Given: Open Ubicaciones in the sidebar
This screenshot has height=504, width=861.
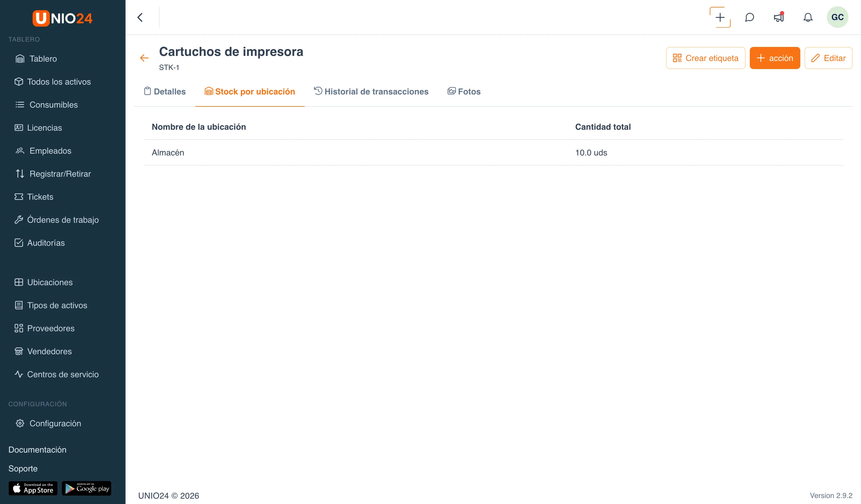Looking at the screenshot, I should tap(50, 282).
